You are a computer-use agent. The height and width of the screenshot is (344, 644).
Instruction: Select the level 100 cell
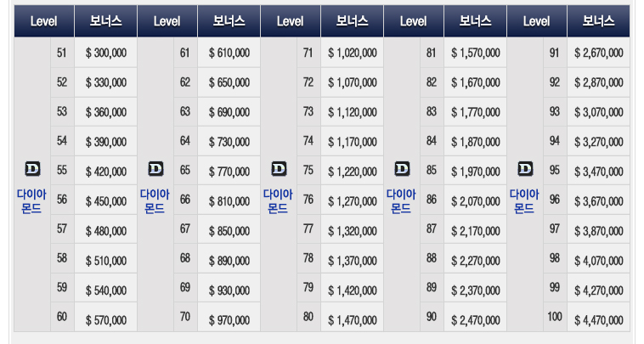coord(555,318)
